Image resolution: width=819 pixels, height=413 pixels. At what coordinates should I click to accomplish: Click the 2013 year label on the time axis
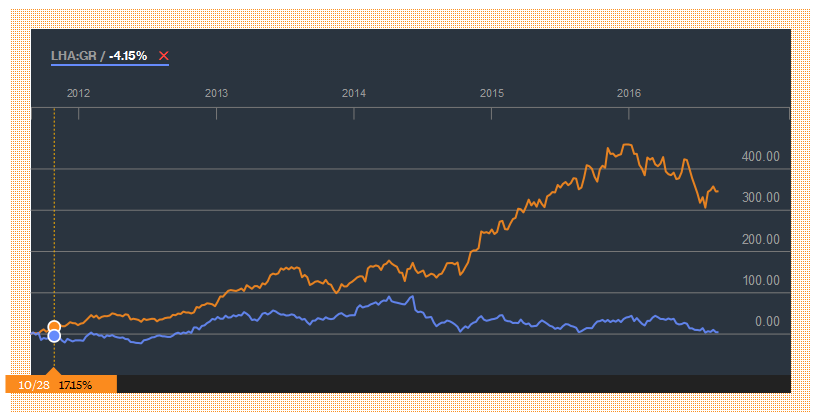coord(216,93)
